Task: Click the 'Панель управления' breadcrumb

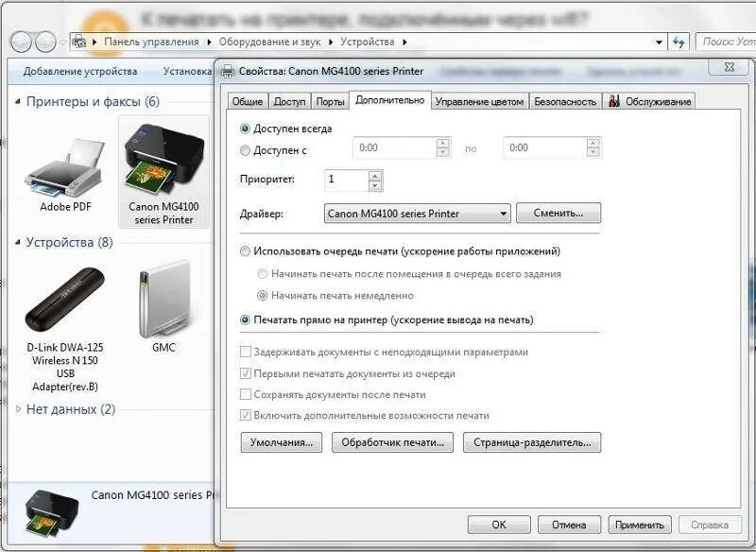Action: (x=151, y=42)
